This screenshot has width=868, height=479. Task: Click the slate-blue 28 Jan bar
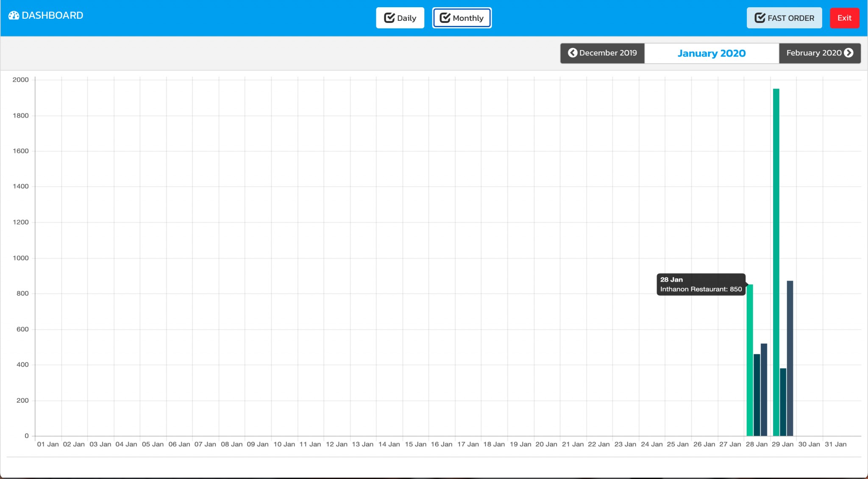(x=764, y=390)
